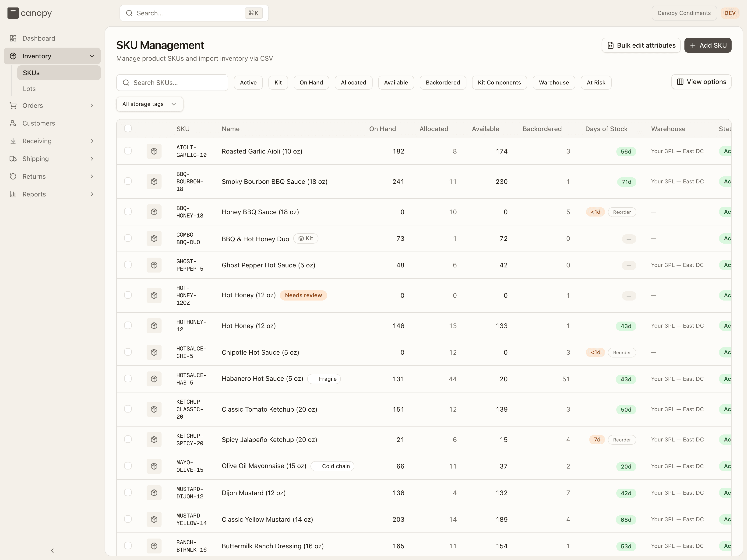Click the Orders cart icon
Screen dimensions: 747x560
click(13, 105)
